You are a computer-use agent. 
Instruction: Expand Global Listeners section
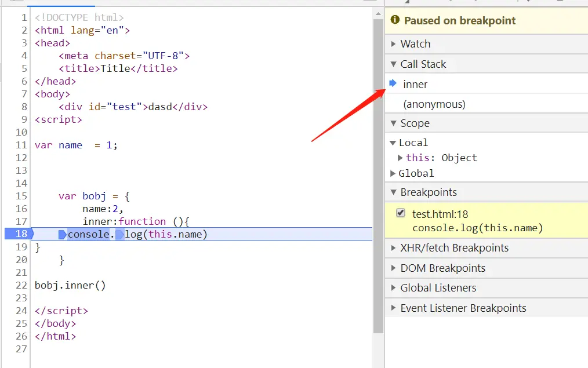pos(393,288)
